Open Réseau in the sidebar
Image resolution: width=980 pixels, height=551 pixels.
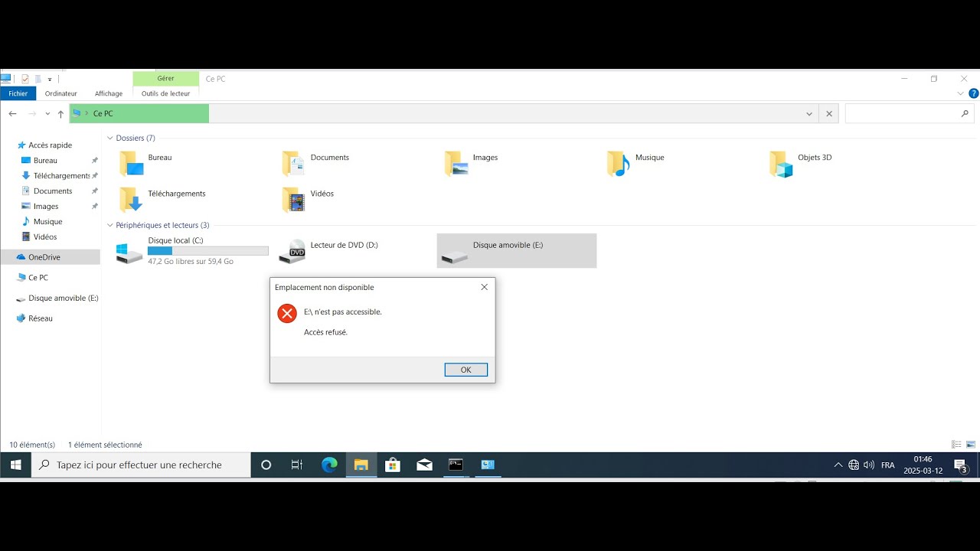pyautogui.click(x=41, y=318)
